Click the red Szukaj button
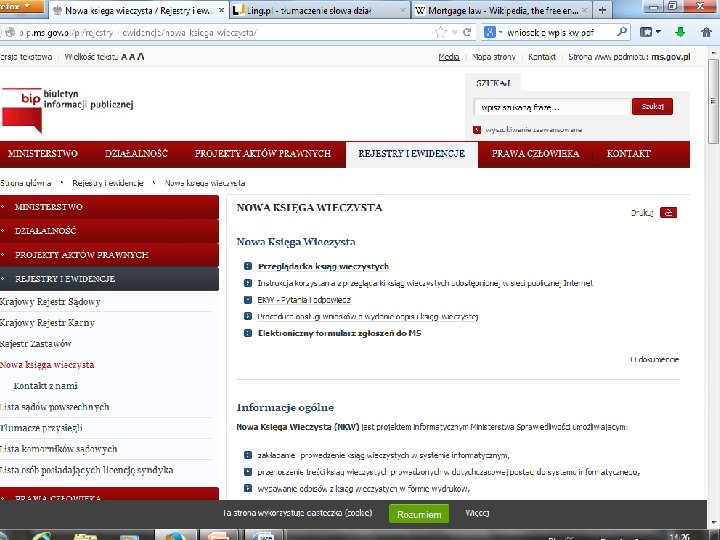 coord(652,107)
